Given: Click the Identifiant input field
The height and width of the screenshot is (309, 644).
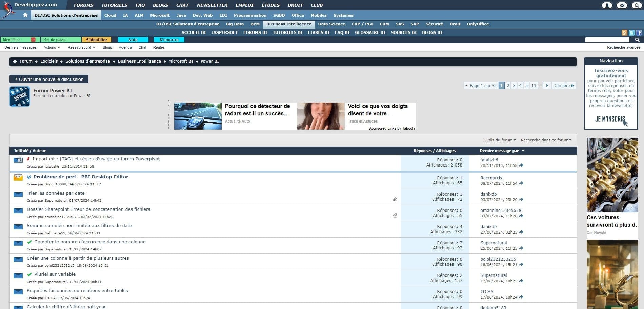Looking at the screenshot, I should pyautogui.click(x=16, y=40).
